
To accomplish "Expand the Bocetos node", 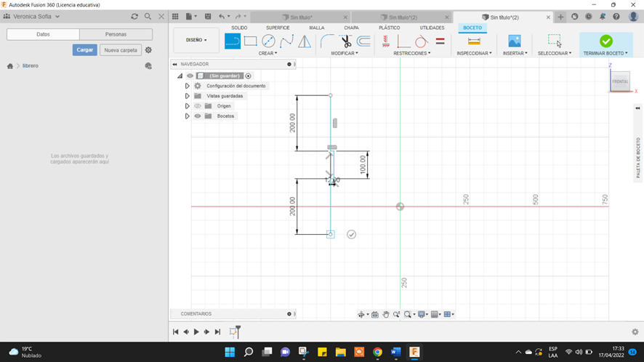I will click(187, 116).
